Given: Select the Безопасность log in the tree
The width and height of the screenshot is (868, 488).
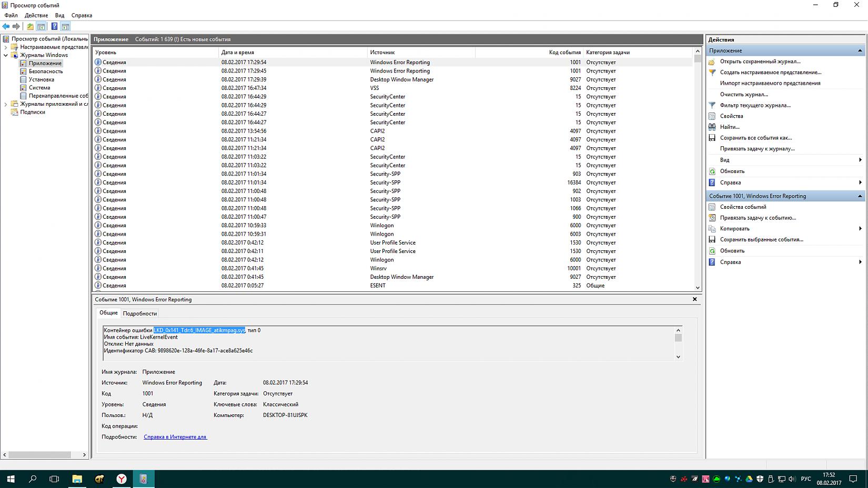Looking at the screenshot, I should [46, 72].
